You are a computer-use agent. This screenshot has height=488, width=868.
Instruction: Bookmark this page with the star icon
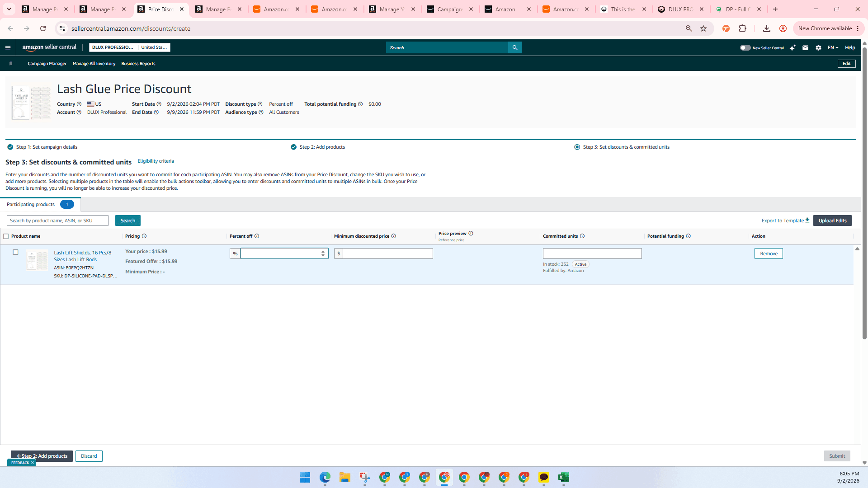click(703, 28)
